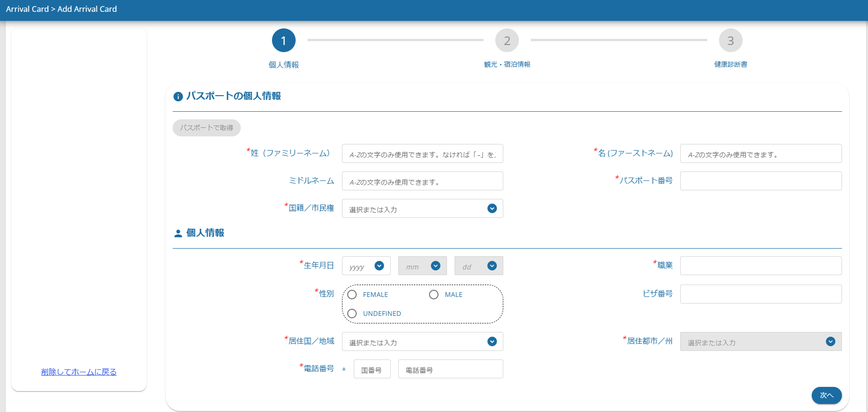This screenshot has width=868, height=412.
Task: Click the 国番号 country code field
Action: tap(372, 369)
